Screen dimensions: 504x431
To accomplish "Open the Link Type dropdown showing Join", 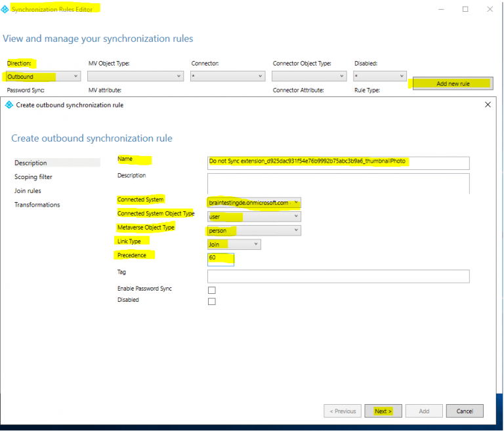I will point(234,244).
